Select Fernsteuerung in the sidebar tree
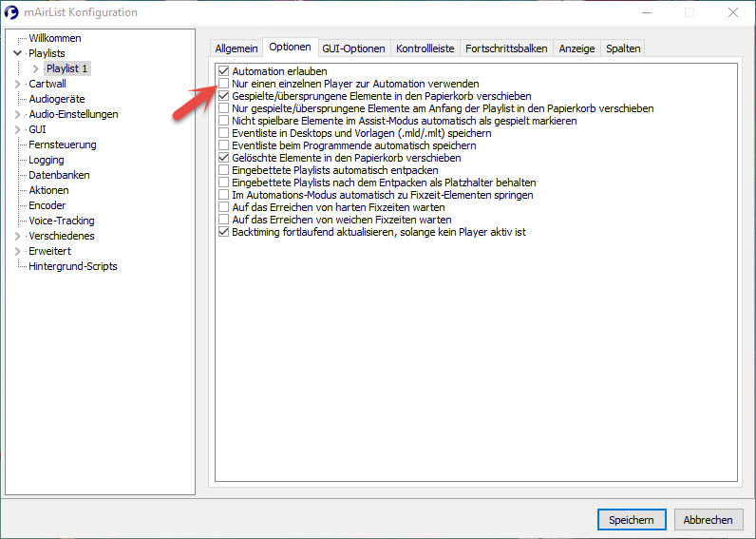756x539 pixels. (62, 144)
